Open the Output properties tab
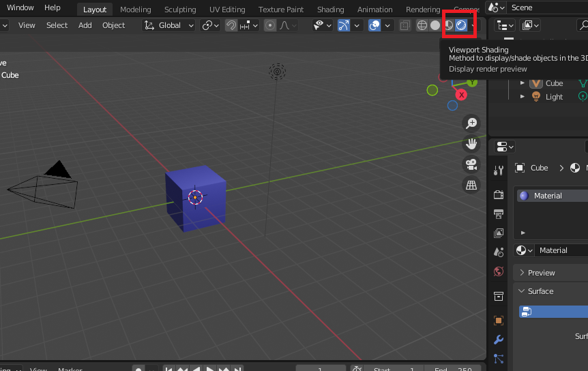588x371 pixels. (x=499, y=214)
